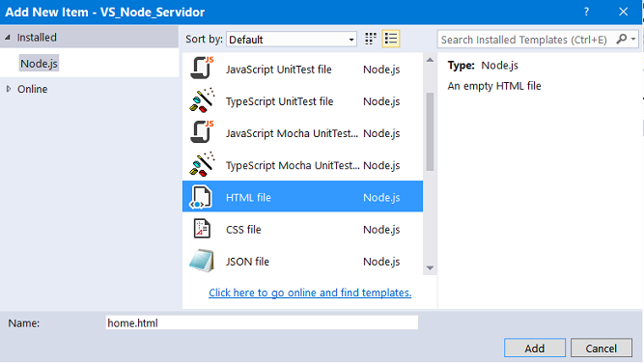Select the JavaScript UnitTest file template icon
Image resolution: width=644 pixels, height=363 pixels.
pyautogui.click(x=202, y=69)
